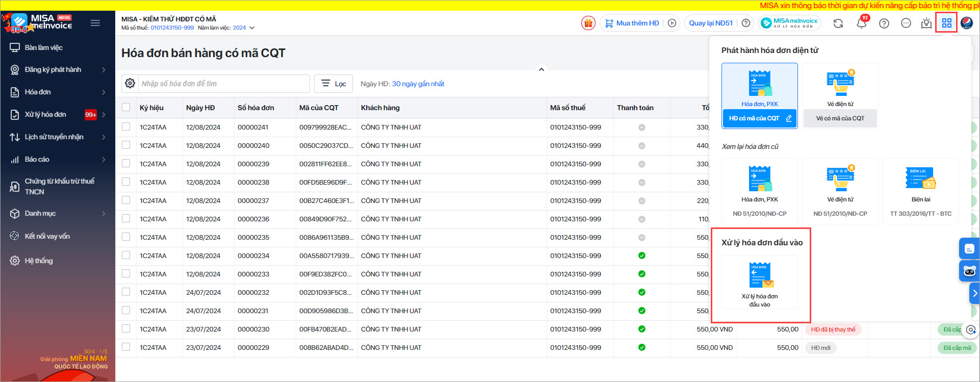Click the table settings gear icon
The height and width of the screenshot is (382, 980).
130,84
